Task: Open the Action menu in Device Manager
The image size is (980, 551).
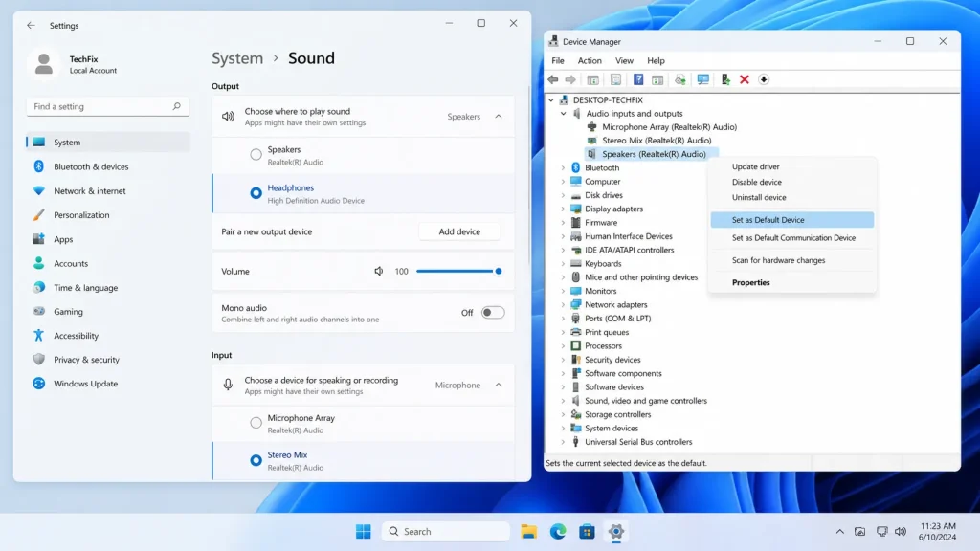Action: tap(590, 60)
